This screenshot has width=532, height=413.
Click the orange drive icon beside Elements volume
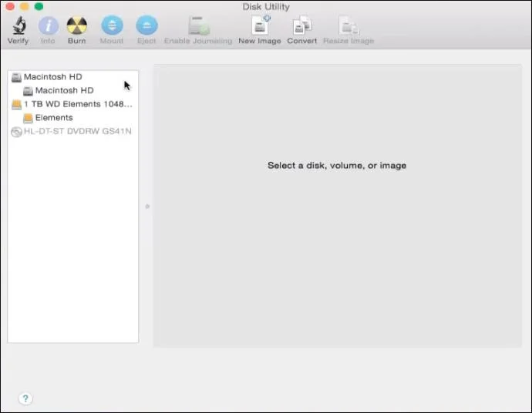(29, 118)
